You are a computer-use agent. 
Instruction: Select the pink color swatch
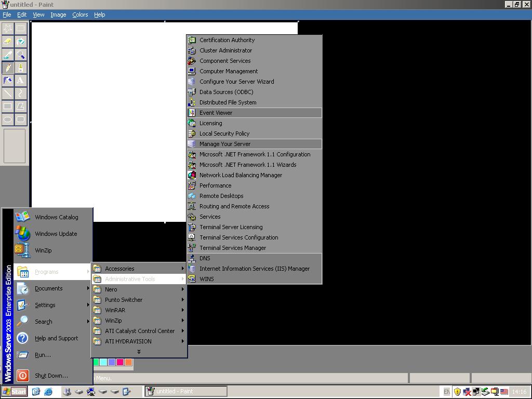120,362
